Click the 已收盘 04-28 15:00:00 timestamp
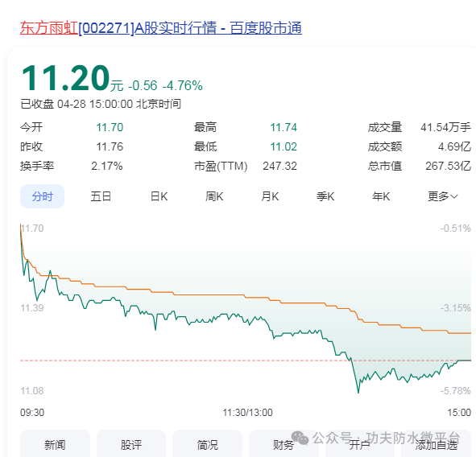This screenshot has width=476, height=457. 101,104
